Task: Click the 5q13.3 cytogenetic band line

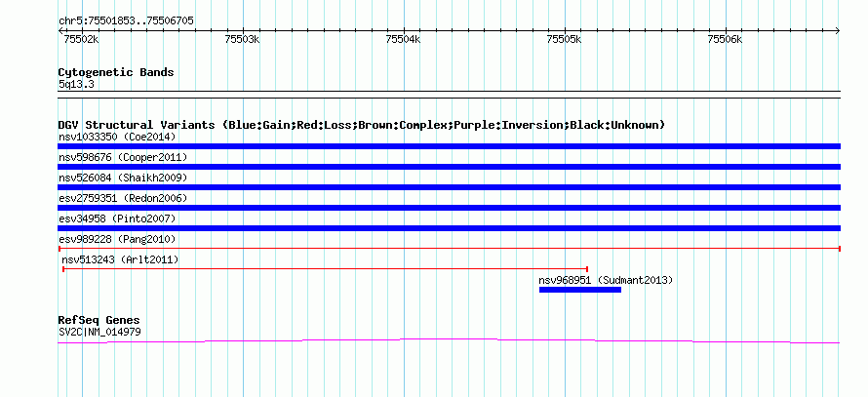Action: 449,95
